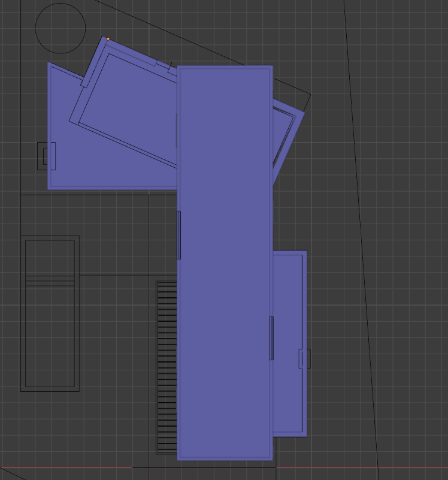Select the orange highlighted vertex
Image resolution: width=448 pixels, height=480 pixels.
[x=108, y=39]
